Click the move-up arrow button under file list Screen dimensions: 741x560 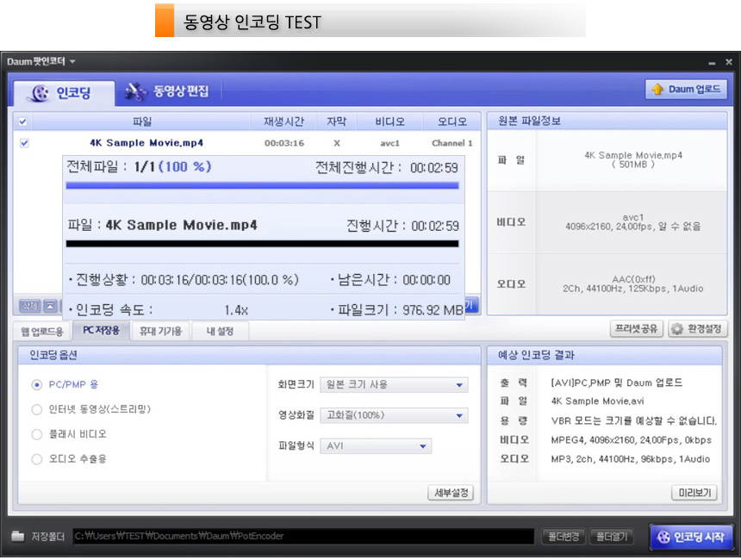coord(50,306)
